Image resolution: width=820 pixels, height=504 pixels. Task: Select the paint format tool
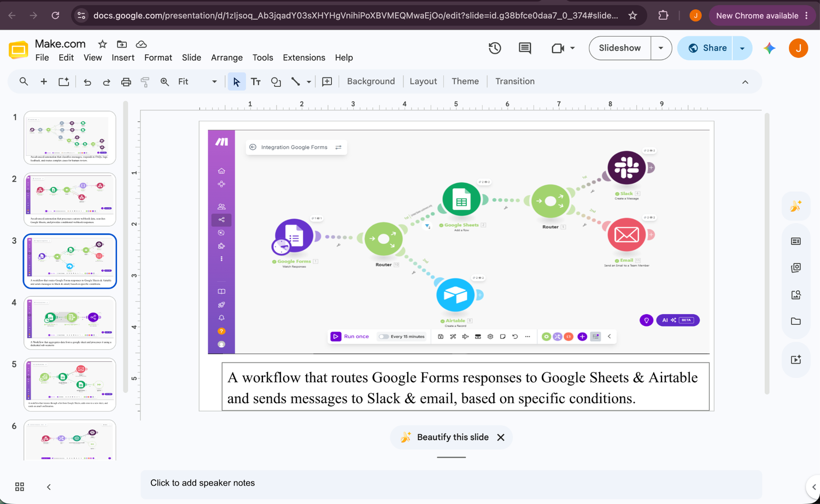tap(145, 82)
